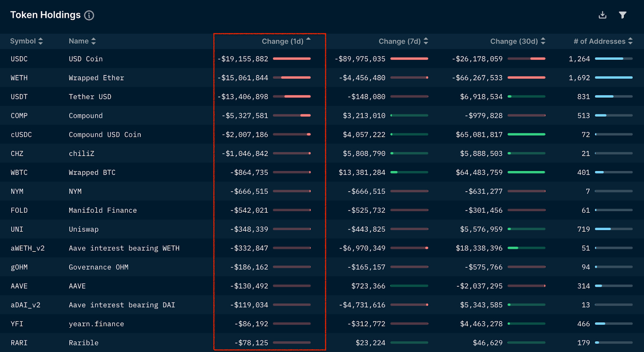This screenshot has width=644, height=352.
Task: Click the Token Holdings title
Action: pos(45,15)
